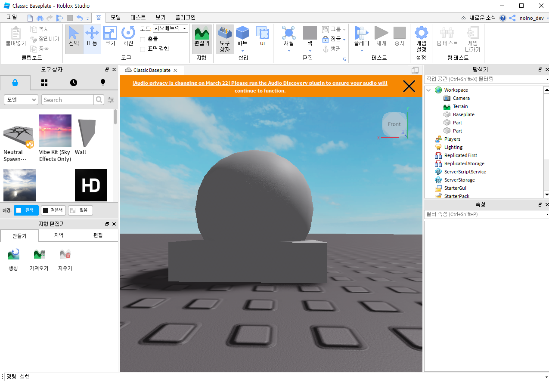Open the 편집 terrain editor tab
The height and width of the screenshot is (392, 549).
pos(98,235)
